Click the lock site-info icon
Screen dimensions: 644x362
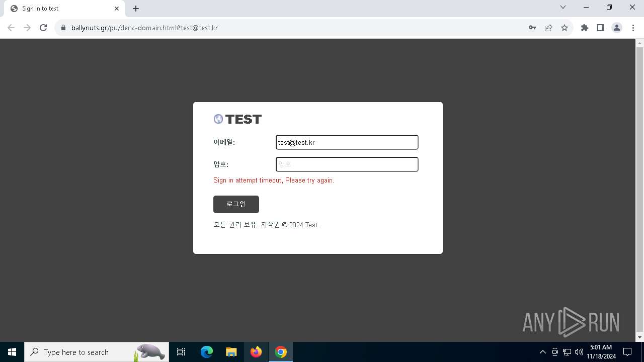(63, 28)
